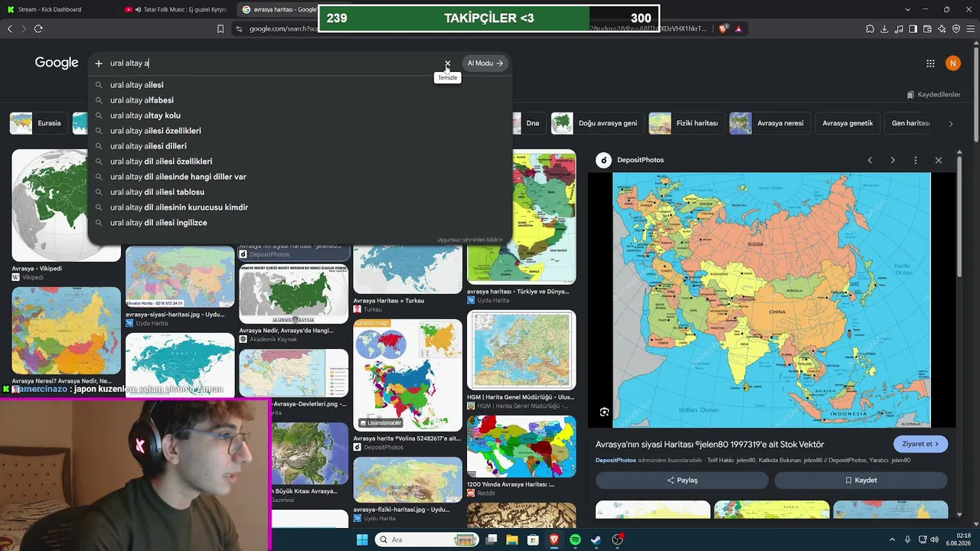Open the large Eurasia political map preview
This screenshot has height=551, width=980.
click(x=772, y=299)
